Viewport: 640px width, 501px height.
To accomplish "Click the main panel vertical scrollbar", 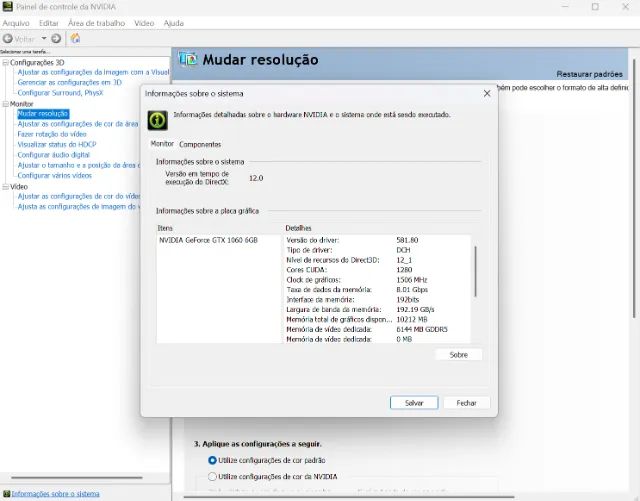I will pyautogui.click(x=634, y=188).
